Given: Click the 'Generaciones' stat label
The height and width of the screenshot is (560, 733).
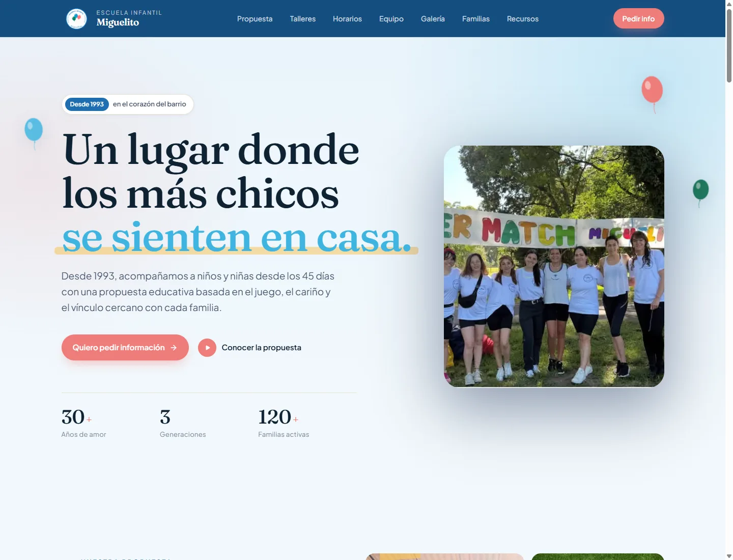Looking at the screenshot, I should click(183, 435).
